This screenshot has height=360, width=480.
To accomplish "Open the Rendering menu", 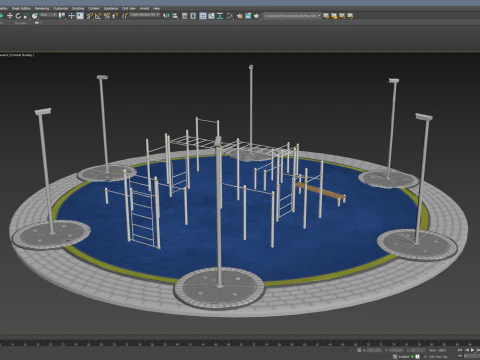I will [42, 8].
